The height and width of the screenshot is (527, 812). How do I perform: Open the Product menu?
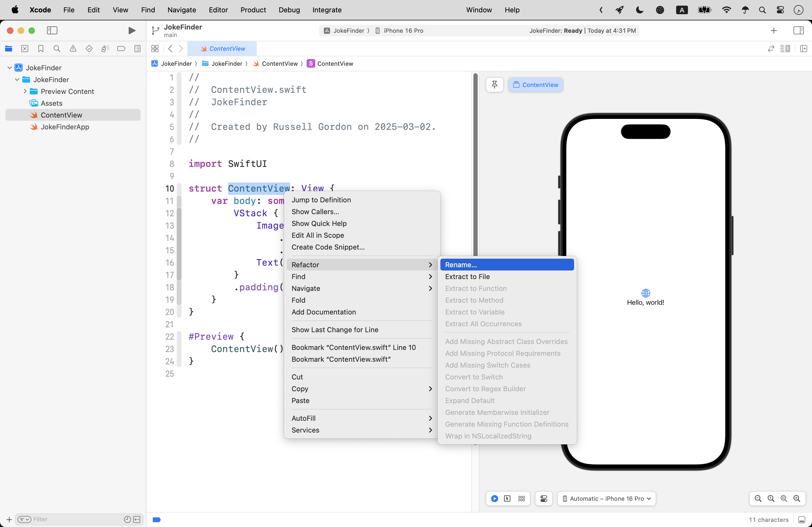(253, 10)
